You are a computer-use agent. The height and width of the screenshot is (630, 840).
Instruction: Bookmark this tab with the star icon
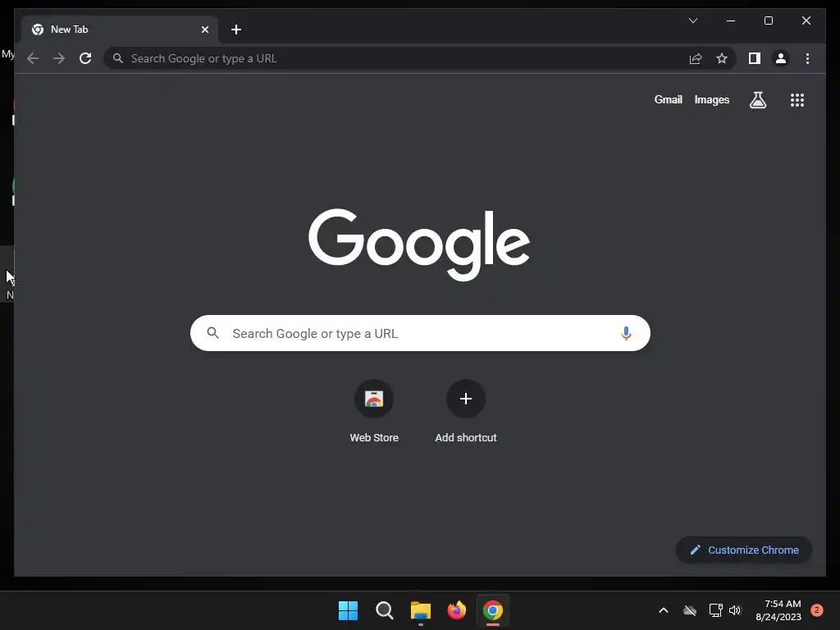coord(722,58)
